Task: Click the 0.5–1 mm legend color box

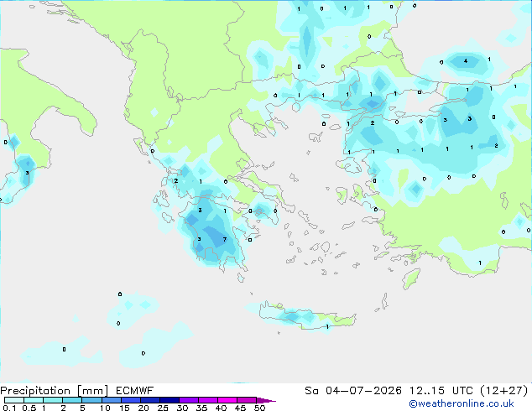Action: tap(34, 400)
